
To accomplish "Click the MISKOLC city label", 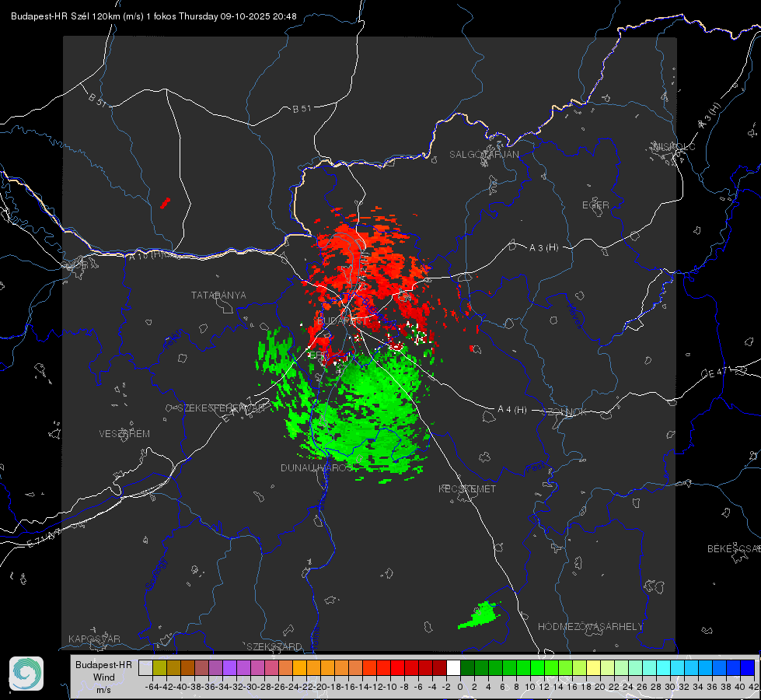I will tap(674, 146).
